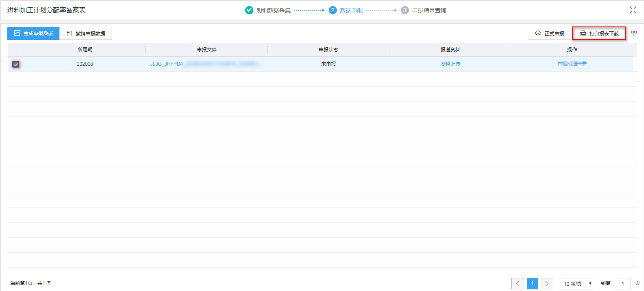Click green checkmark step one icon
Image resolution: width=644 pixels, height=291 pixels.
click(249, 10)
